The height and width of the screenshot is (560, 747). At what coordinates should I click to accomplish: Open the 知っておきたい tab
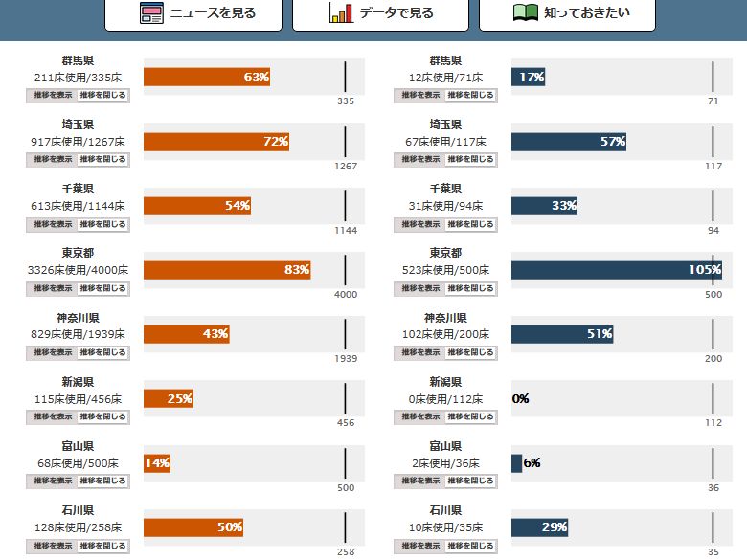point(567,13)
